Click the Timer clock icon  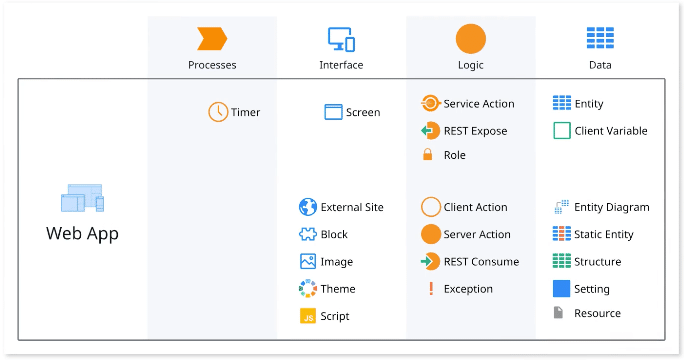218,112
